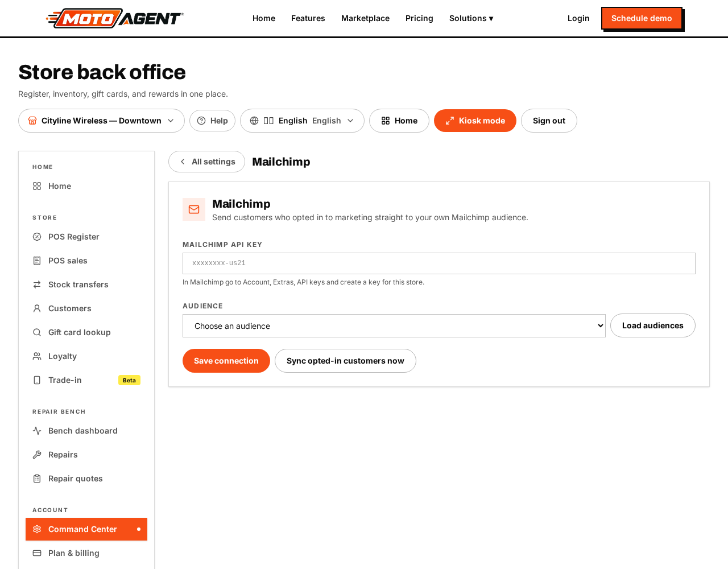Click the Repair quotes clipboard icon
Screen dimensions: 728x569
[x=37, y=479]
